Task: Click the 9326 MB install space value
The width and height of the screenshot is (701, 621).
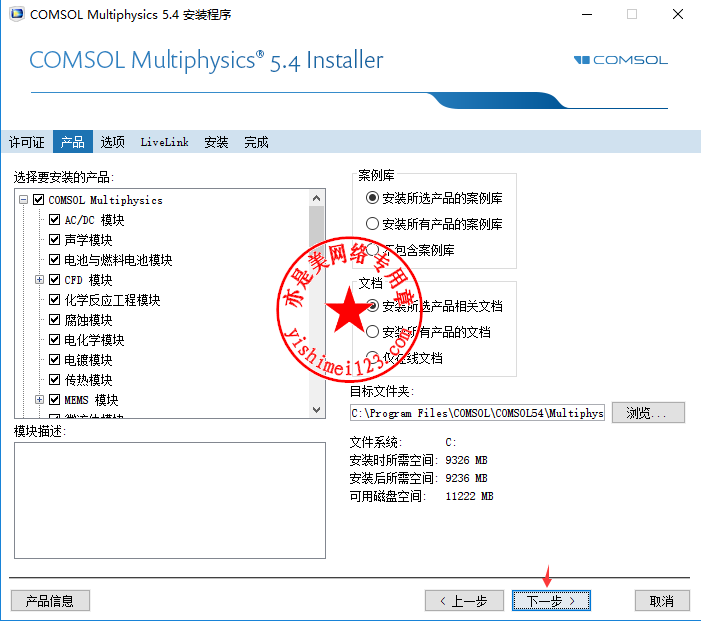Action: click(x=466, y=460)
